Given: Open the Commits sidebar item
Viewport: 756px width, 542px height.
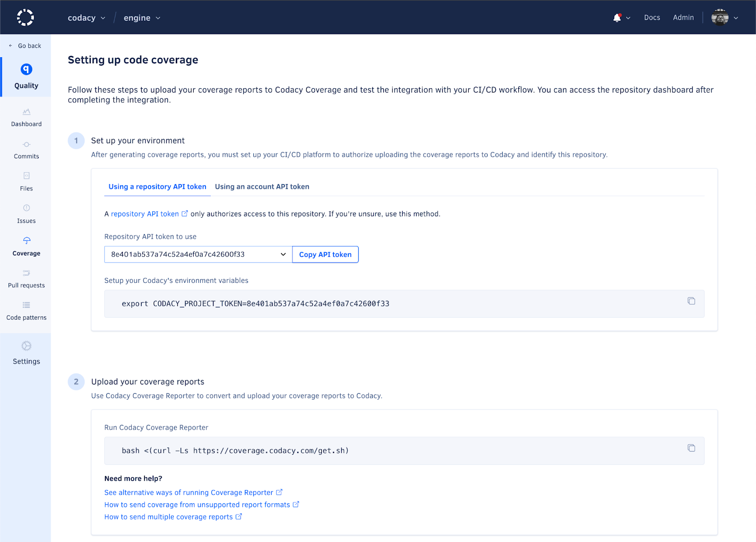Looking at the screenshot, I should pyautogui.click(x=26, y=150).
